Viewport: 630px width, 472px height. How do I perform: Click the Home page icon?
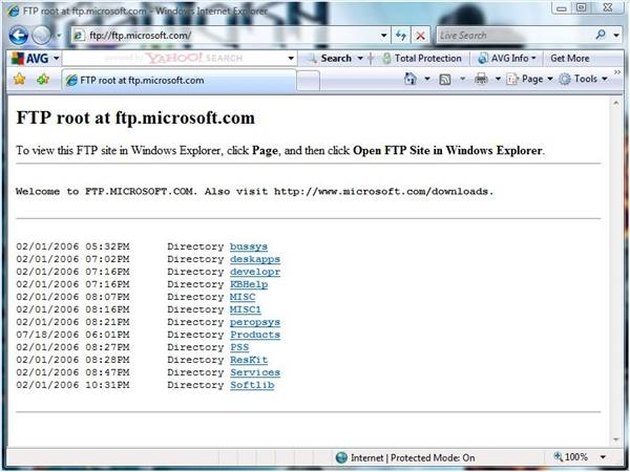click(410, 79)
